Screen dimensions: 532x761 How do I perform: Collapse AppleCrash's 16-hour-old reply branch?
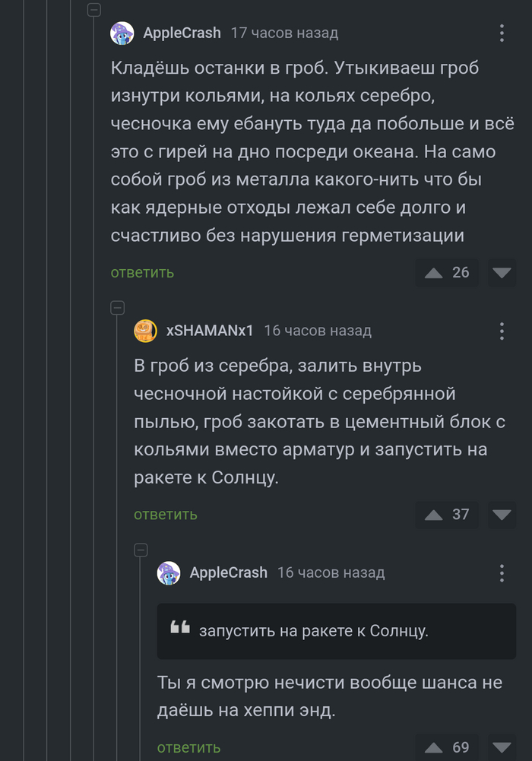pyautogui.click(x=141, y=549)
